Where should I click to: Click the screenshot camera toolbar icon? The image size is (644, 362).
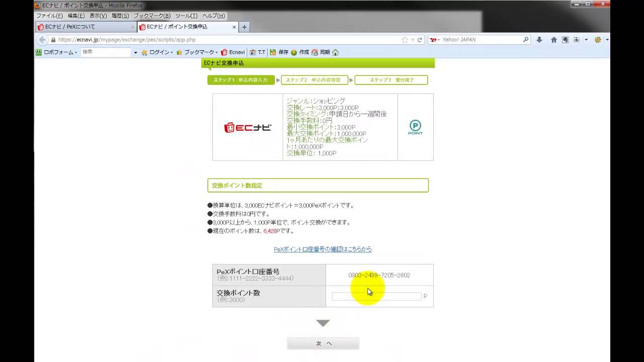(x=576, y=40)
